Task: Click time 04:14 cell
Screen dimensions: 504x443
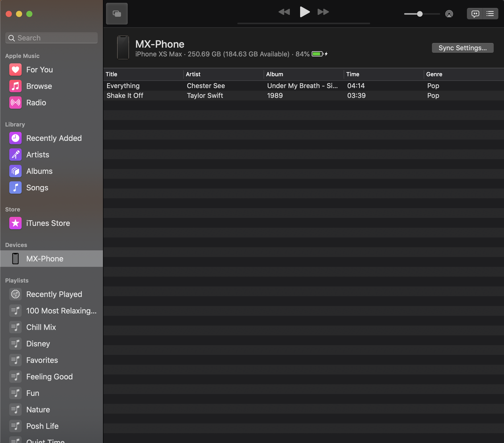Action: pyautogui.click(x=356, y=86)
